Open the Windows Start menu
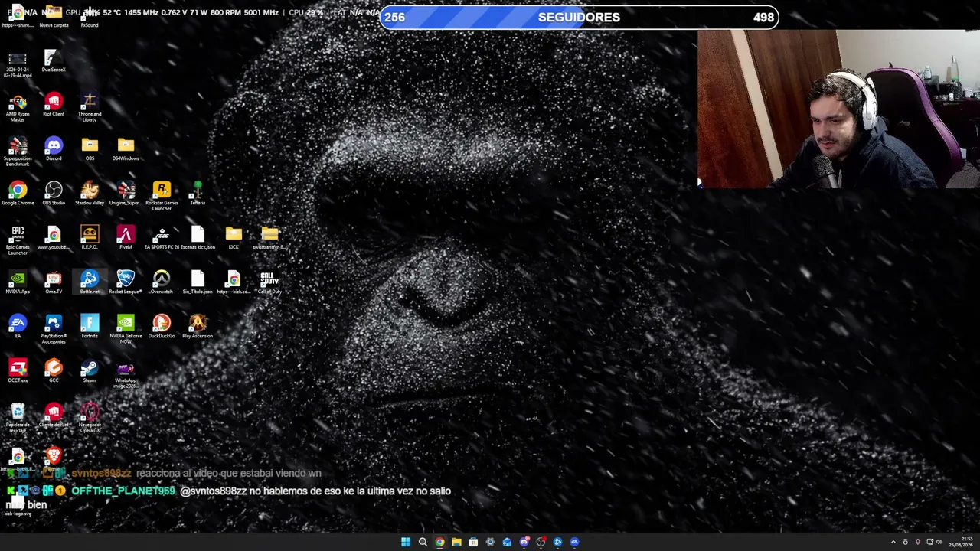Screen dimensions: 980x551 (x=406, y=542)
